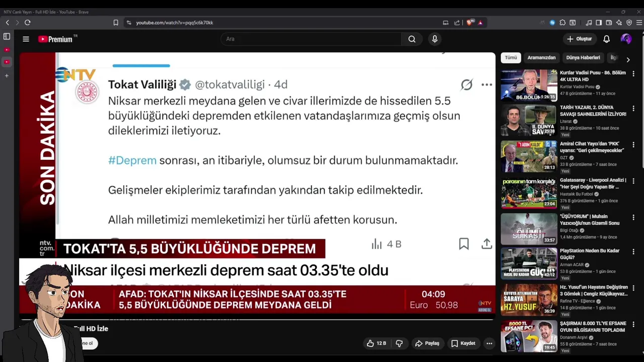The image size is (644, 362).
Task: Open title PlayStation Neden Bu Kadar Güçlü?
Action: [590, 254]
